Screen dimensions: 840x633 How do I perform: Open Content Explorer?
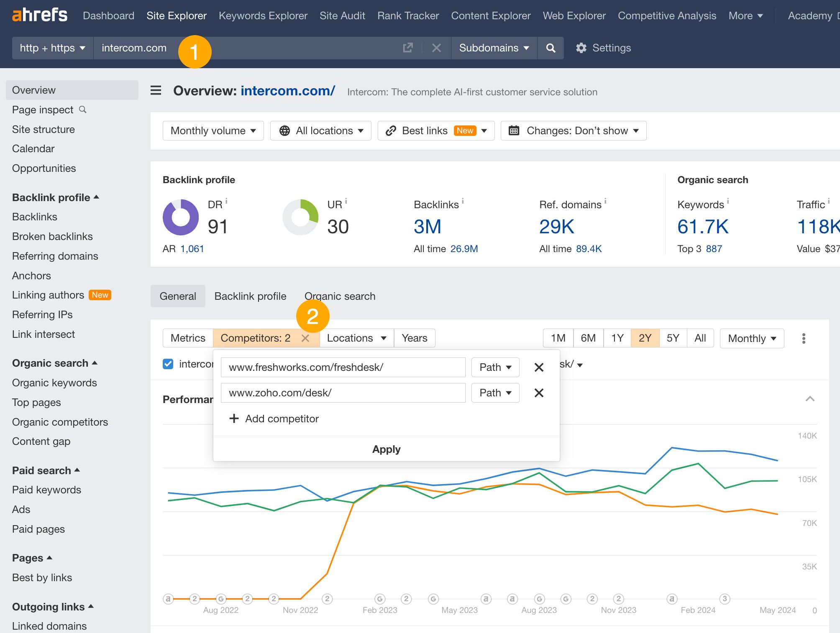point(491,15)
